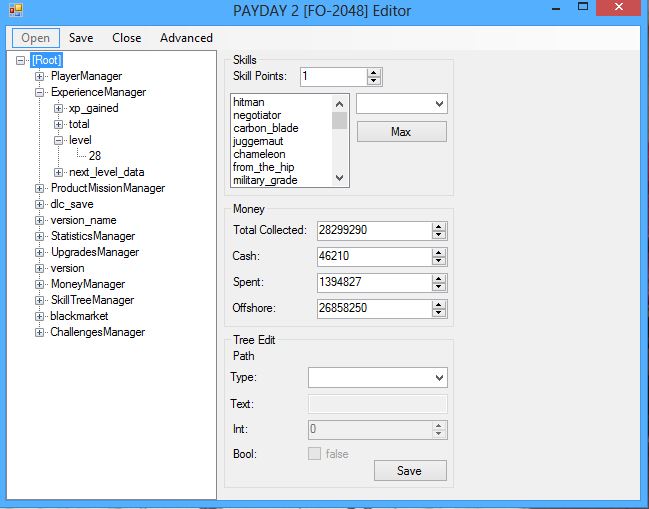Expand the next_level_data node
This screenshot has width=649, height=509.
pyautogui.click(x=58, y=172)
